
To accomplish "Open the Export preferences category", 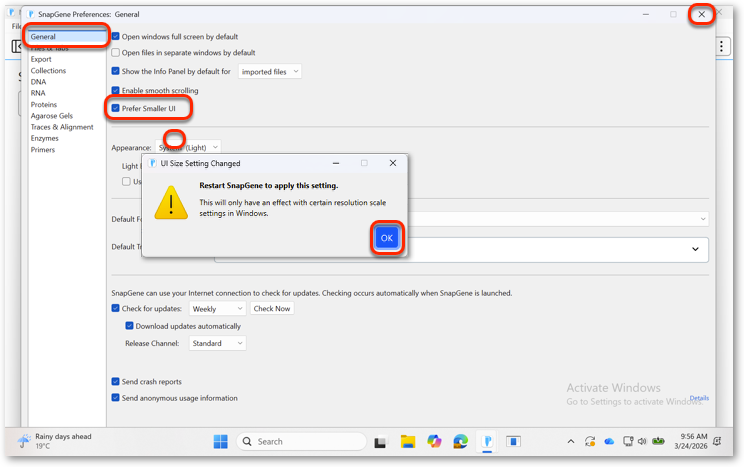I will 41,59.
